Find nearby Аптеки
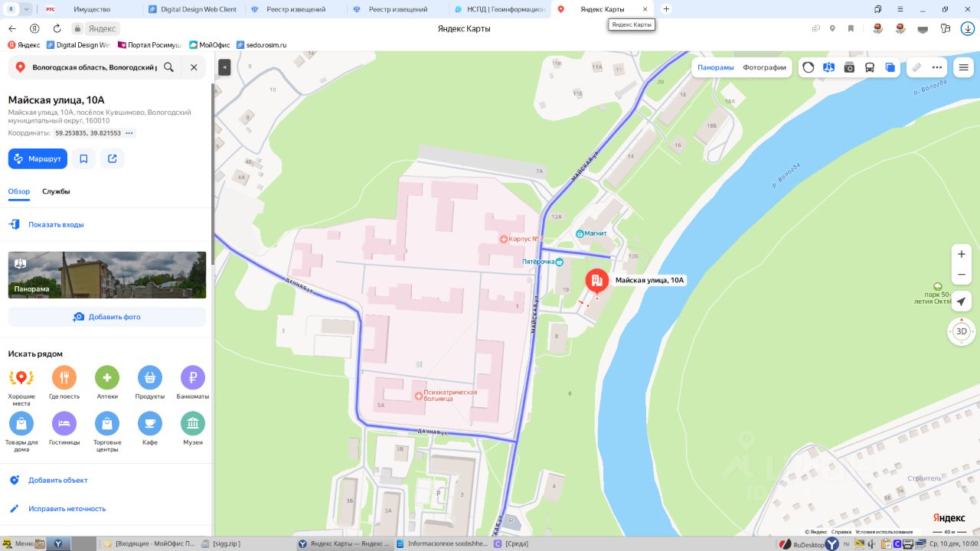This screenshot has width=980, height=551. pyautogui.click(x=107, y=383)
